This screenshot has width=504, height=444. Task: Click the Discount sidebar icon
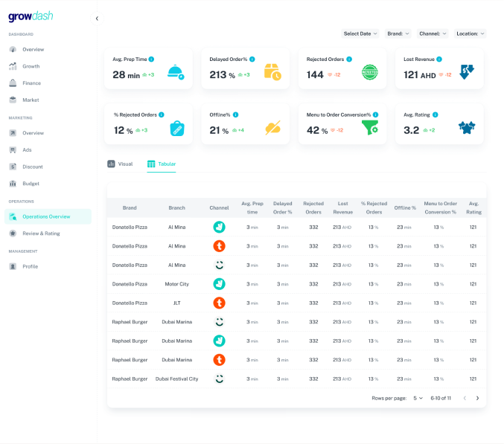tap(13, 167)
